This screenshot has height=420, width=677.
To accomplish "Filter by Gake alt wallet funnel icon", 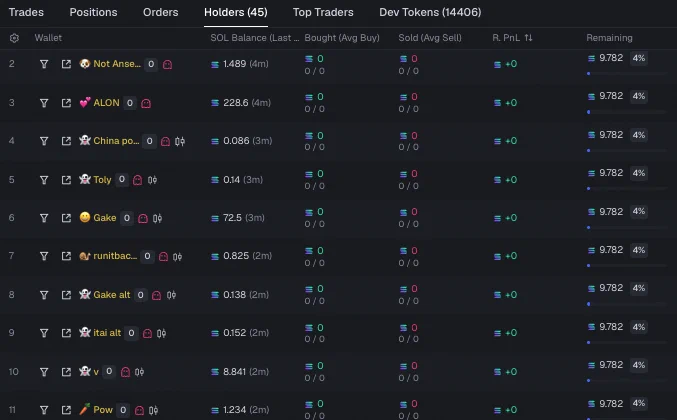I will coord(44,295).
